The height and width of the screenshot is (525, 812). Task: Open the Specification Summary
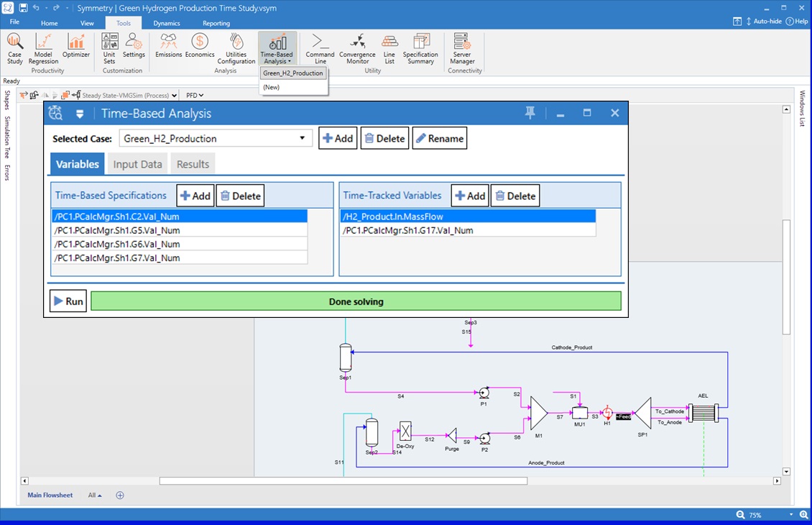pyautogui.click(x=420, y=47)
